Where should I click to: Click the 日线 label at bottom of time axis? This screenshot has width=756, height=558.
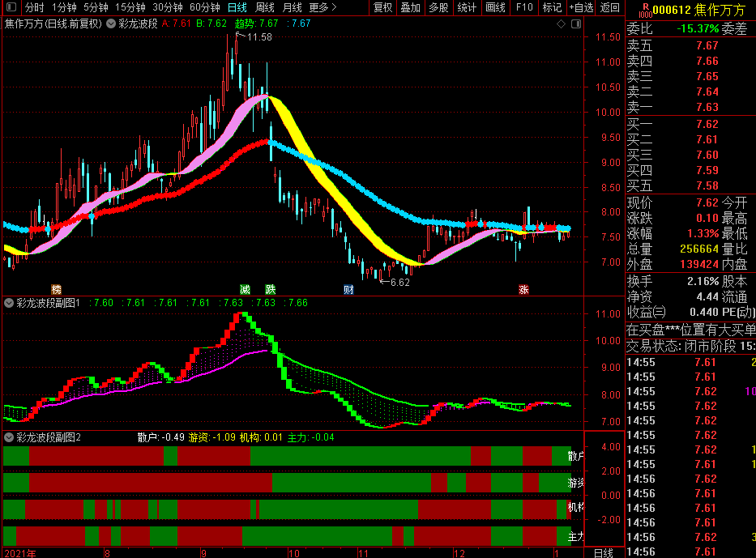pyautogui.click(x=604, y=552)
